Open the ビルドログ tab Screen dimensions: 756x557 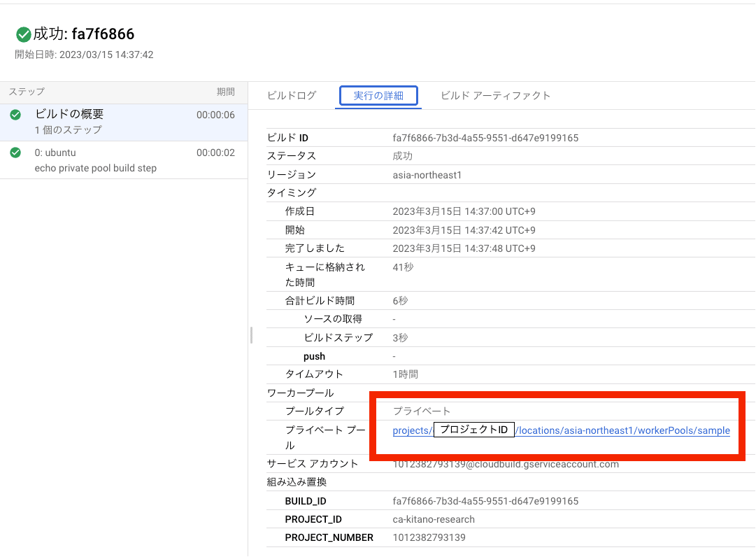pyautogui.click(x=292, y=95)
